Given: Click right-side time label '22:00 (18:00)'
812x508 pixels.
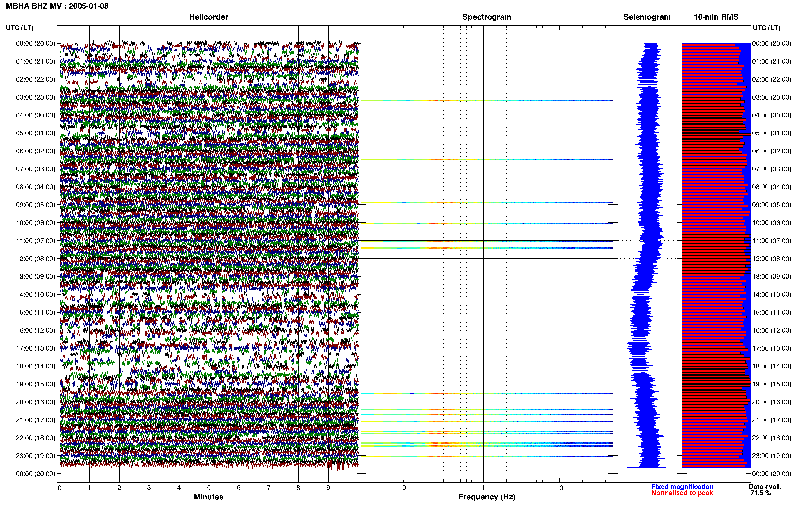Looking at the screenshot, I should coord(772,438).
